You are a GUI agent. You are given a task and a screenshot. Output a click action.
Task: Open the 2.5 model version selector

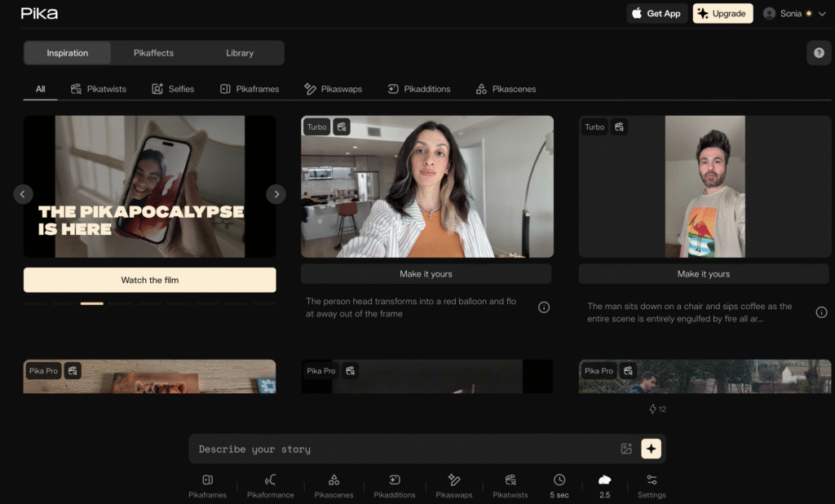[604, 486]
